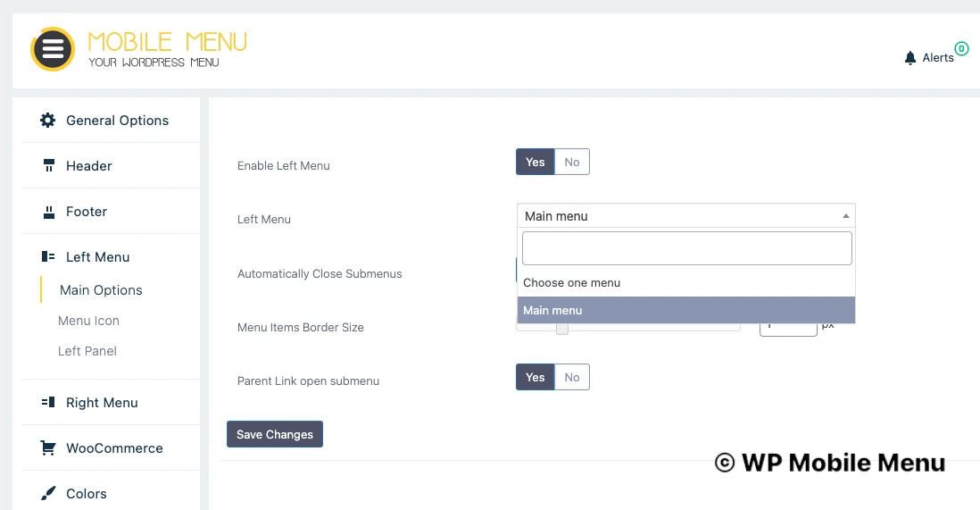
Task: Select Main Options submenu item
Action: [x=101, y=290]
